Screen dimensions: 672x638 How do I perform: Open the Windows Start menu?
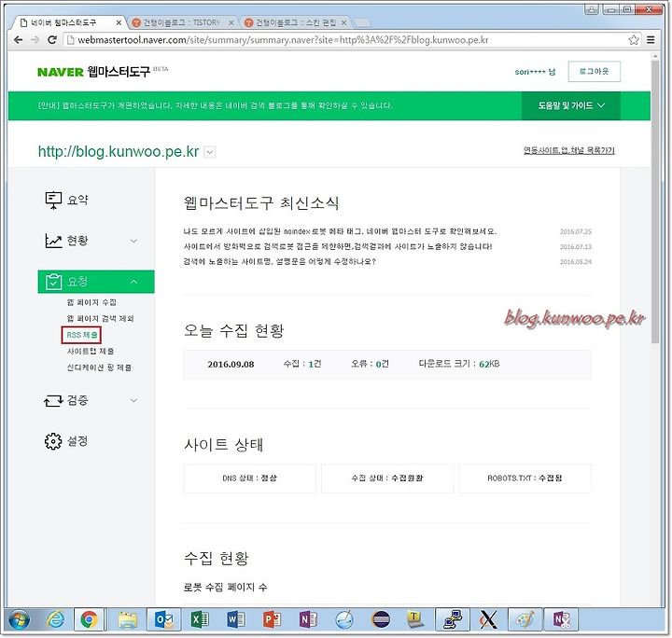19,619
